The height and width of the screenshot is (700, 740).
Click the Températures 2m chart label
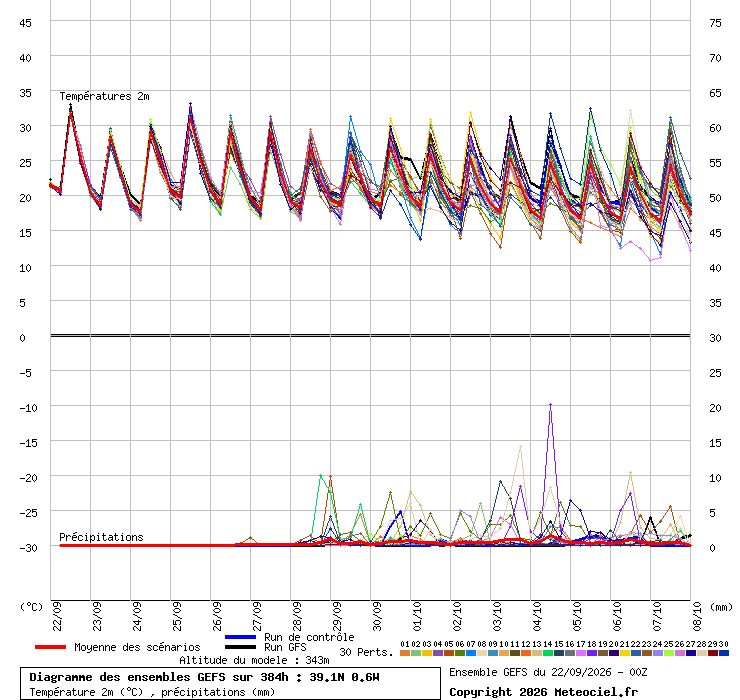pos(104,96)
